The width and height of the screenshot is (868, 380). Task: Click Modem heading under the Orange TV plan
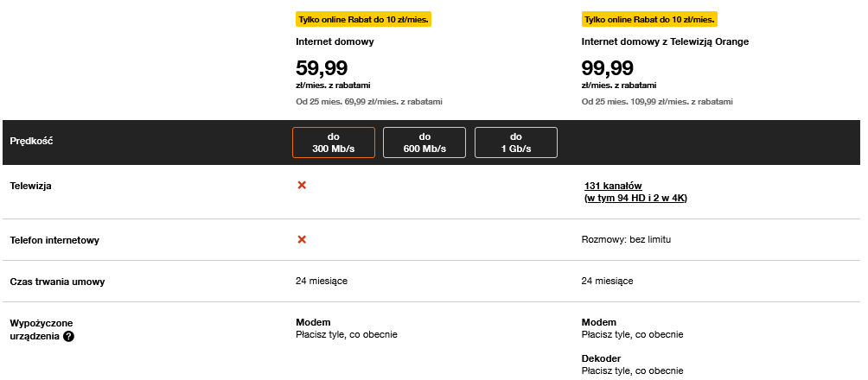click(598, 322)
